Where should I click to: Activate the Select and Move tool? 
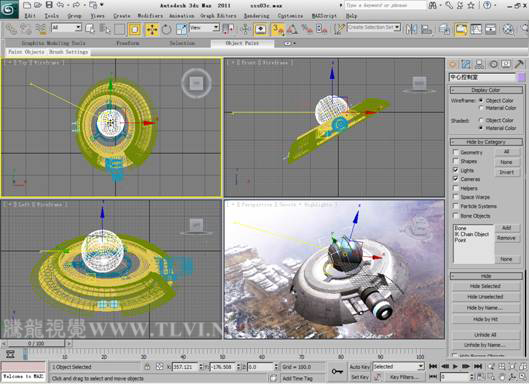point(152,30)
